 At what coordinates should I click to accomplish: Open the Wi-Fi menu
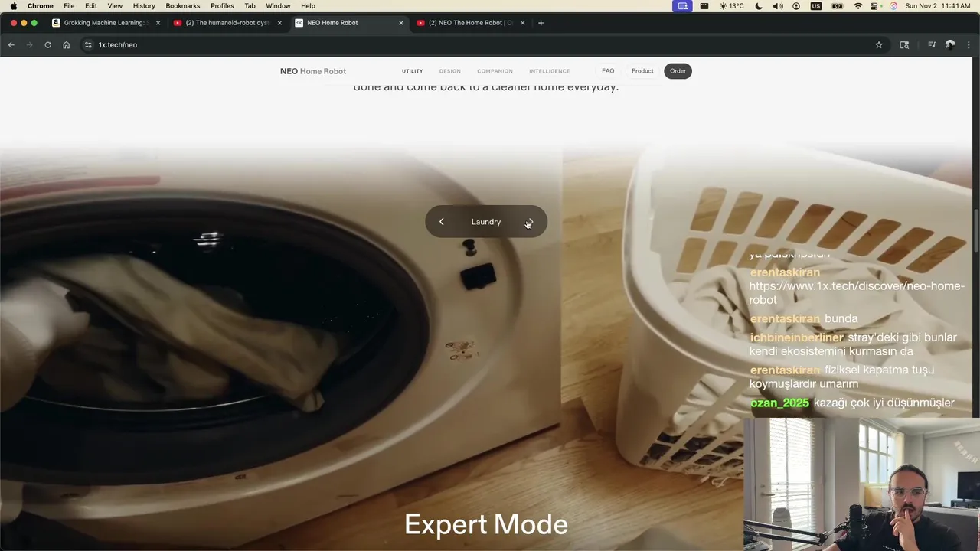(x=858, y=5)
